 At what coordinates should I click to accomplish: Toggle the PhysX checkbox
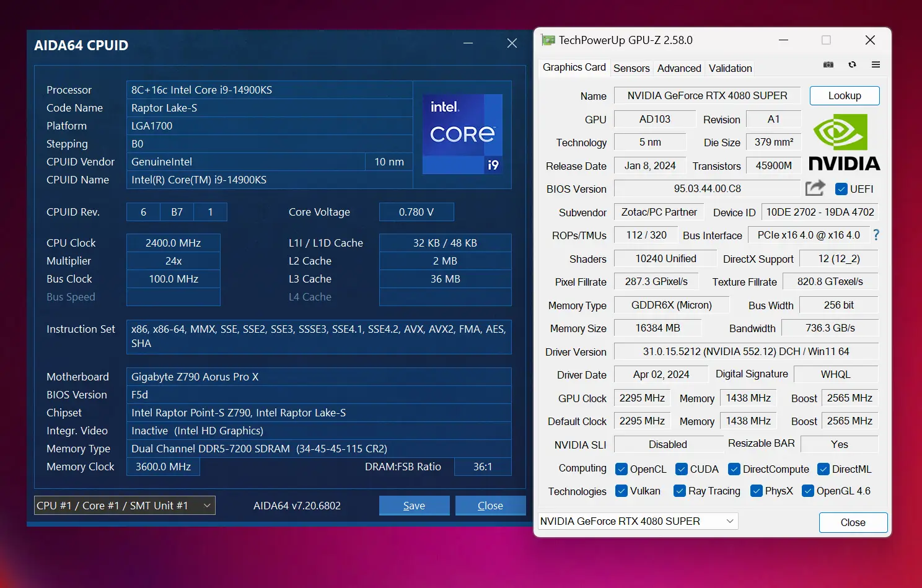coord(756,491)
